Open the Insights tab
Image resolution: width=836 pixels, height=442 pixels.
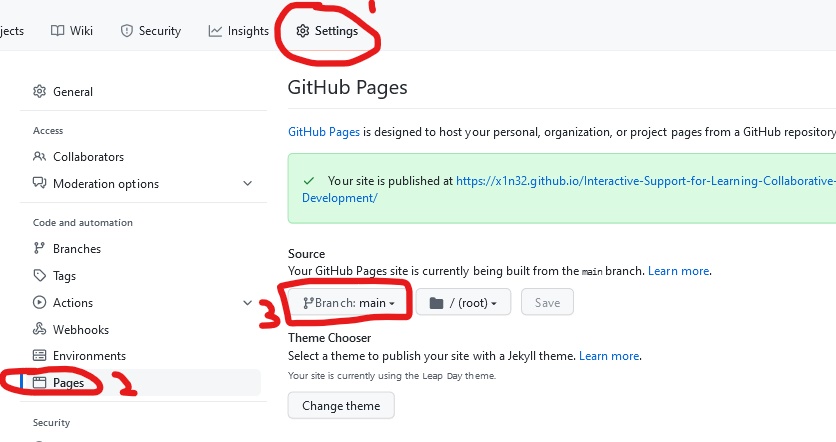pos(238,31)
